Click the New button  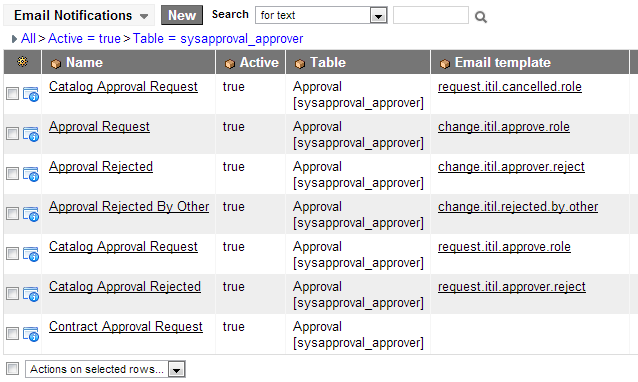click(182, 15)
